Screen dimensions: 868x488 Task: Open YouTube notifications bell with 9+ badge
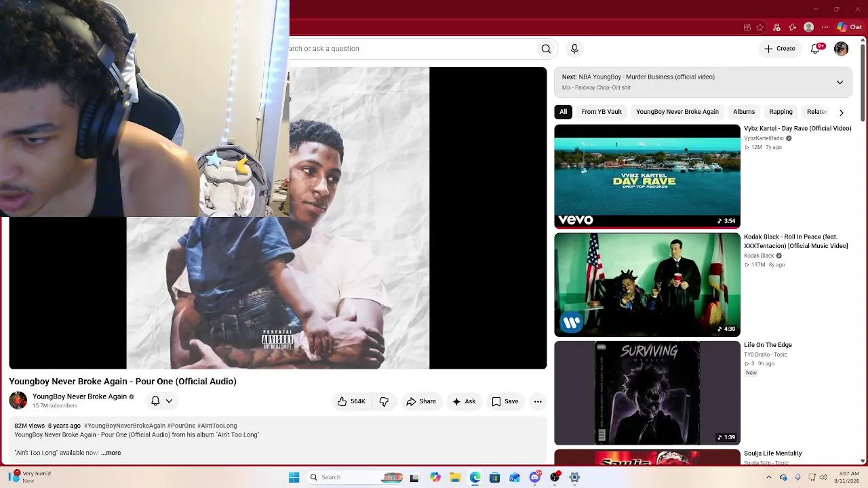click(816, 49)
